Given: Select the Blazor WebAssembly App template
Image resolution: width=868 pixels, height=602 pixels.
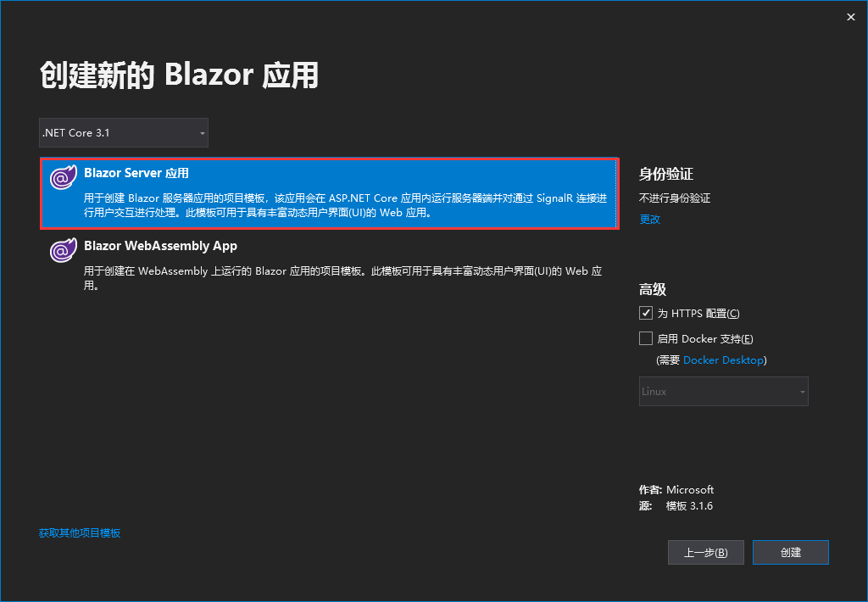Looking at the screenshot, I should [330, 265].
